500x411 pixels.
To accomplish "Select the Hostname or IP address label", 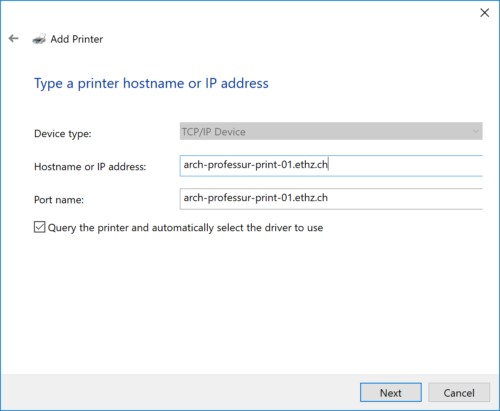I will point(90,166).
